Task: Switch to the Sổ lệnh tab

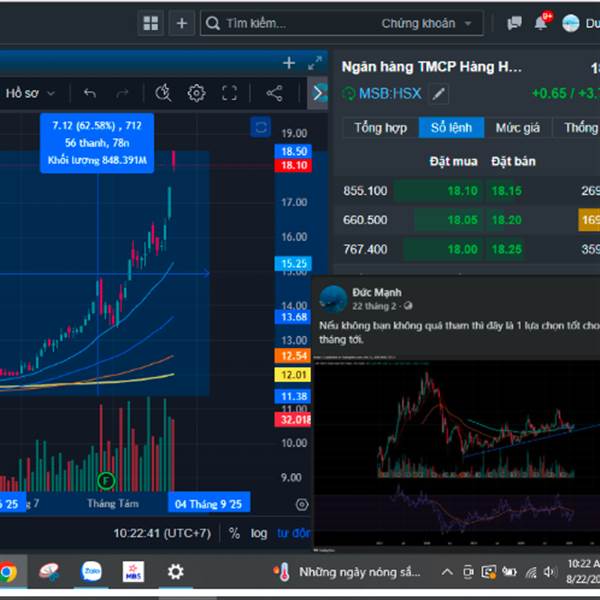Action: click(x=452, y=127)
